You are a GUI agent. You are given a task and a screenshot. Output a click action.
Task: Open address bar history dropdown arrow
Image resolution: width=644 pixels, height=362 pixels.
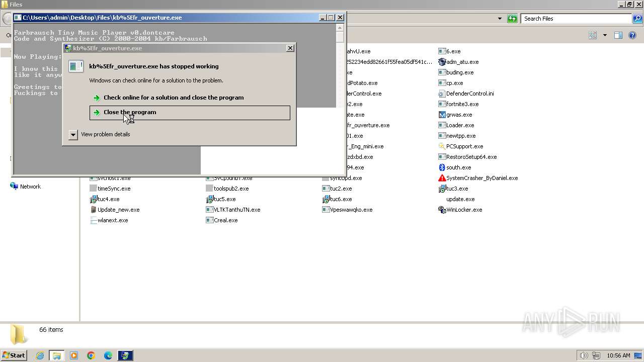[500, 19]
